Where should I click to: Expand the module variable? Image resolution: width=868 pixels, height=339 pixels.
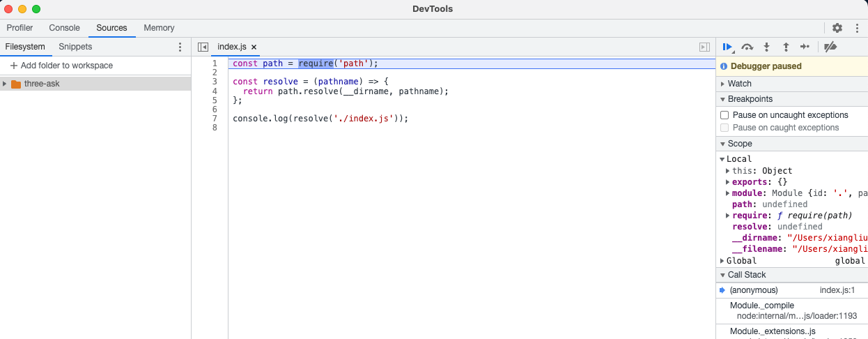pos(728,193)
